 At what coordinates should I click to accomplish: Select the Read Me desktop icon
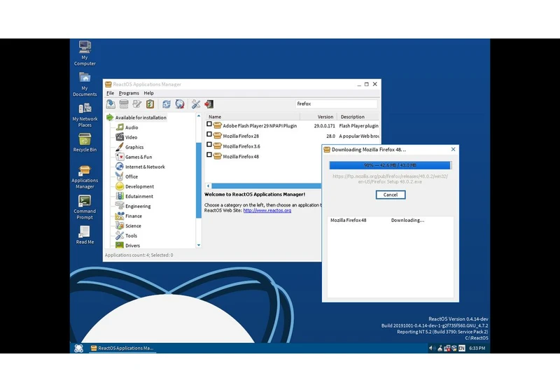pyautogui.click(x=85, y=235)
